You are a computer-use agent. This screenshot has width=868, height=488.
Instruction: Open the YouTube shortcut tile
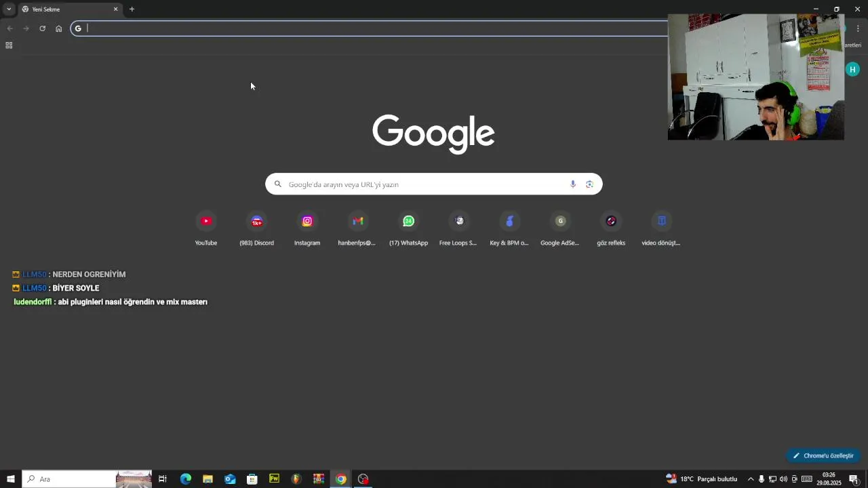point(206,229)
